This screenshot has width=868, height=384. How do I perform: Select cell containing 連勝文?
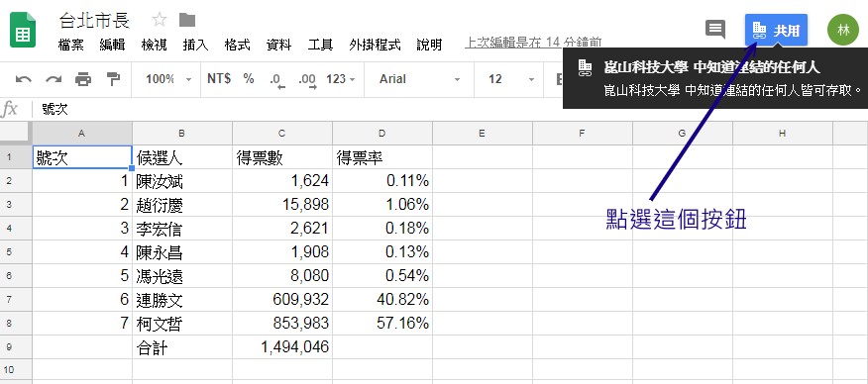tap(182, 300)
